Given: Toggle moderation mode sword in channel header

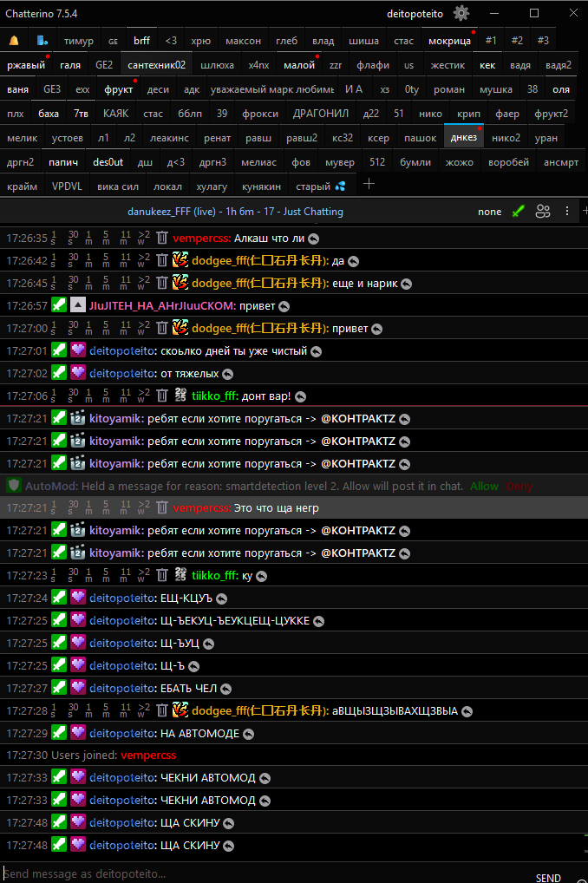Looking at the screenshot, I should pos(518,212).
